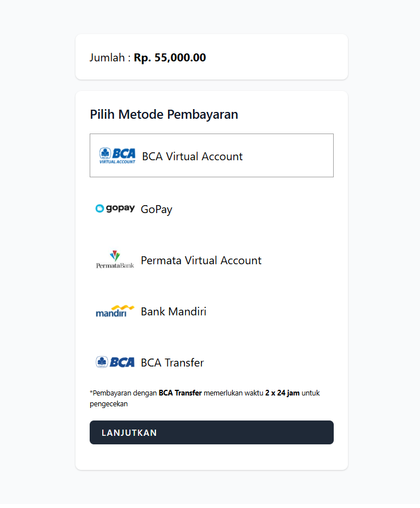The image size is (420, 508).
Task: Click the Rp. 55,000.00 amount value
Action: click(x=170, y=57)
